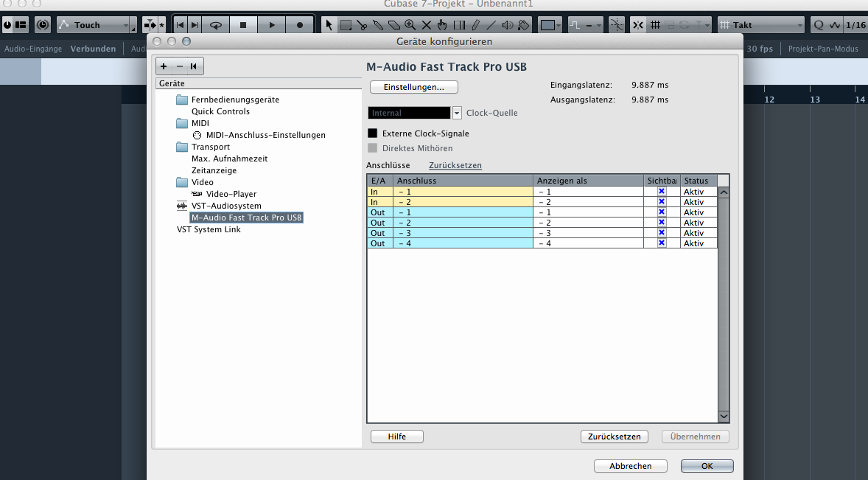Stop playback with the Stop button

coord(243,25)
